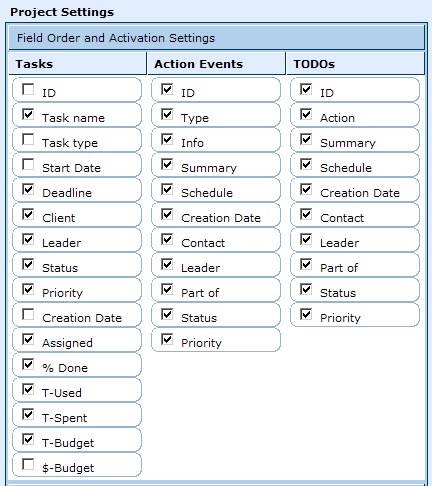Uncheck Type under Action Events
The height and width of the screenshot is (486, 432).
(x=167, y=114)
